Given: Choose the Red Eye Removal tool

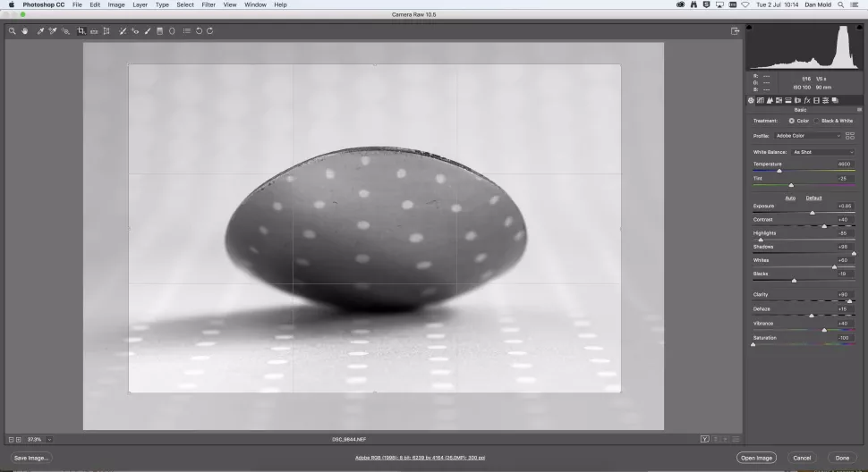Looking at the screenshot, I should click(135, 31).
